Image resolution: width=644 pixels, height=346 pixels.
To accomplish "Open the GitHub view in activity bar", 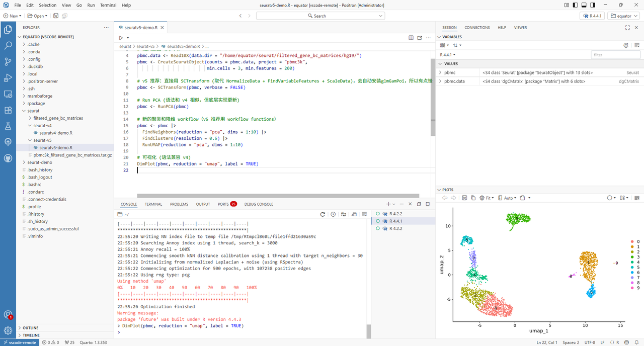I will (8, 158).
